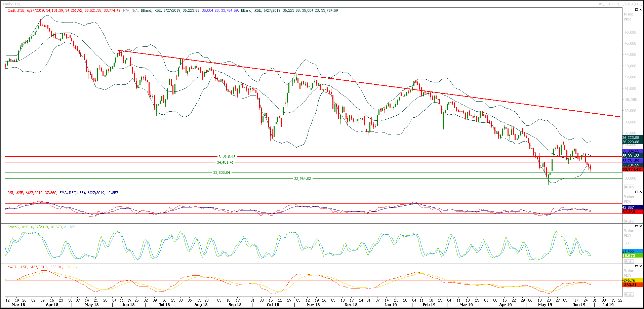Toggle Auto scaling on the StochS axis
Screen dimensions: 644x309
click(629, 262)
